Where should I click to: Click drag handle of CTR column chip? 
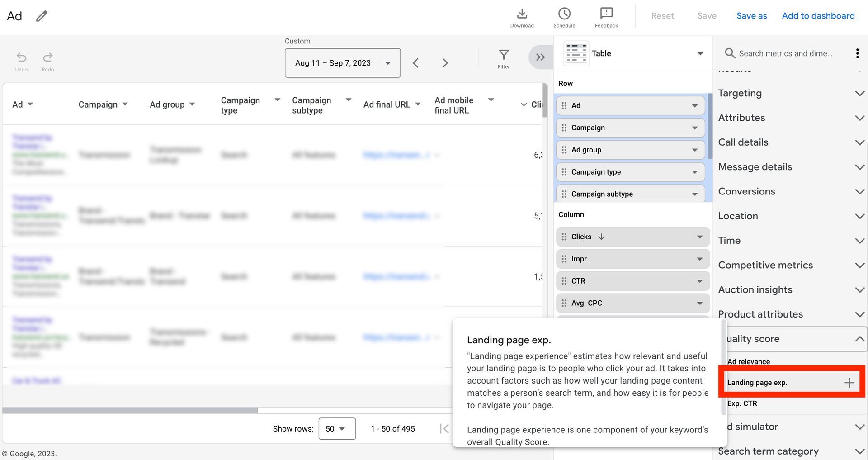564,281
